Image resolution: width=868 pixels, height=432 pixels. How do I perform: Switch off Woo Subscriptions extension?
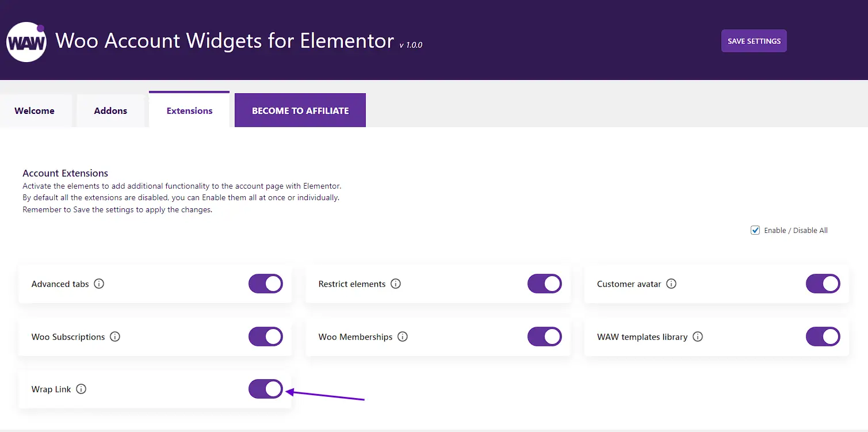(266, 337)
